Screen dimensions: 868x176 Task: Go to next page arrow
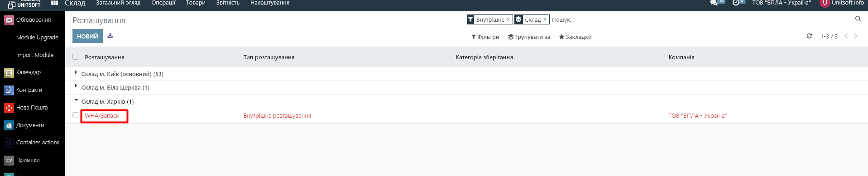pyautogui.click(x=856, y=36)
